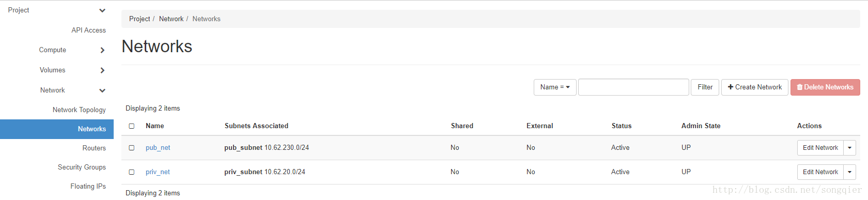
Task: Collapse the Network section chevron
Action: 102,90
